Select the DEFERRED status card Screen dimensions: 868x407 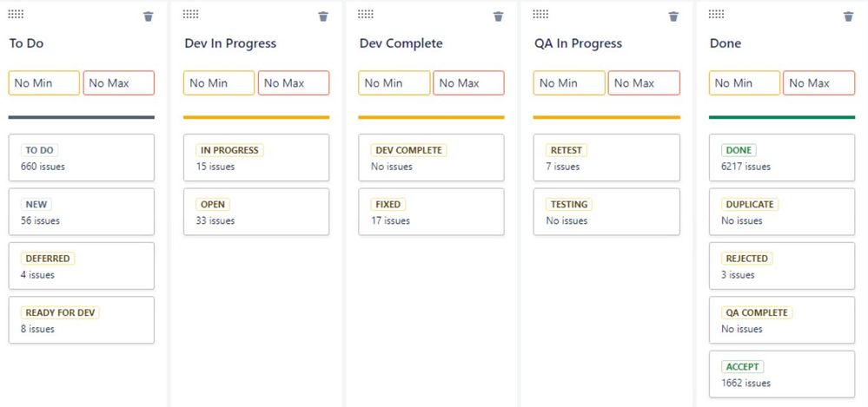point(81,266)
